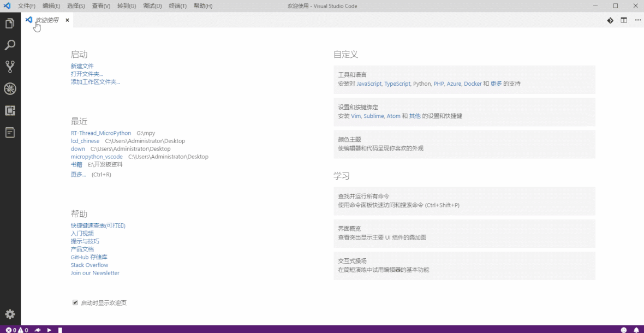Screen dimensions: 644x333
Task: Click the 新建文件 link
Action: pyautogui.click(x=82, y=66)
